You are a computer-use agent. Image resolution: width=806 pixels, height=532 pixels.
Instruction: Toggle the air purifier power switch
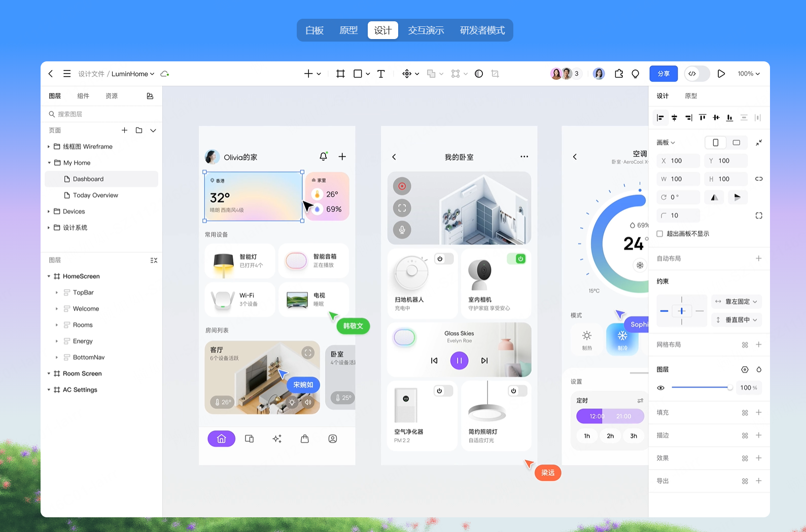click(x=443, y=391)
